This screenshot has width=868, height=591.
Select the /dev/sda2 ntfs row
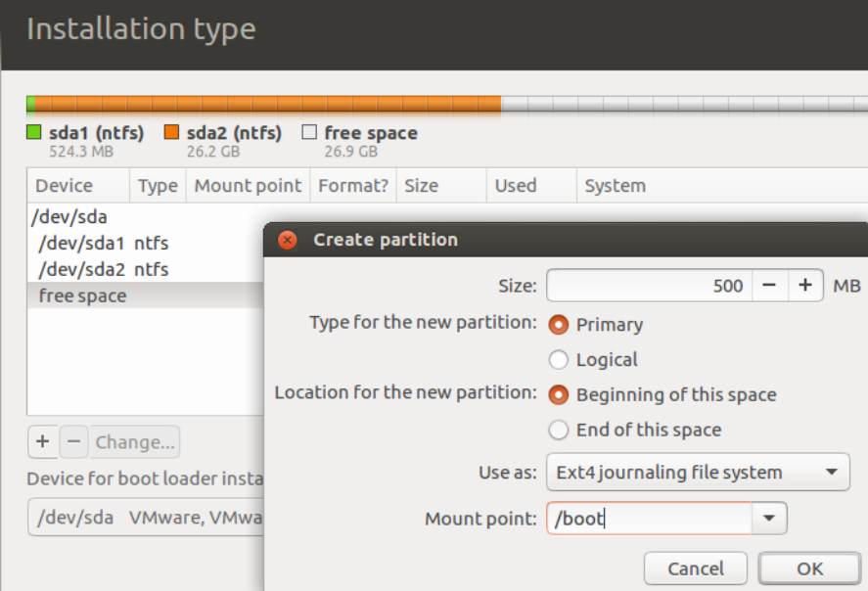(146, 269)
